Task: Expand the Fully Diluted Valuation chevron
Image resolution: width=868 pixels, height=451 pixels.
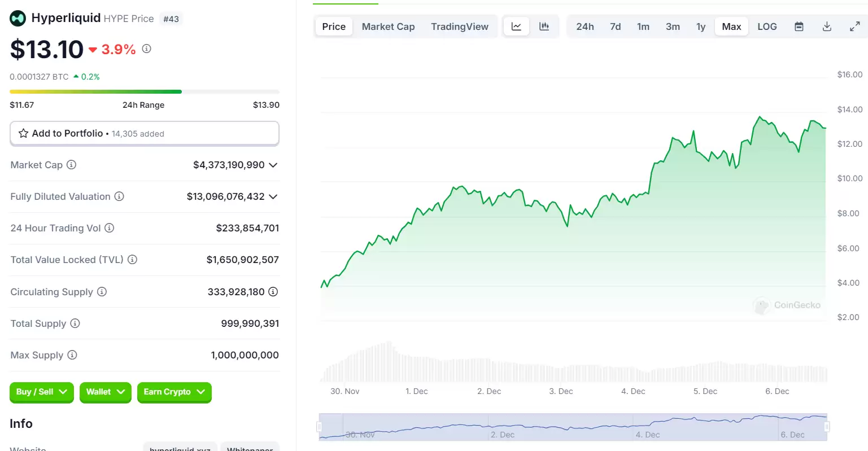Action: point(273,196)
